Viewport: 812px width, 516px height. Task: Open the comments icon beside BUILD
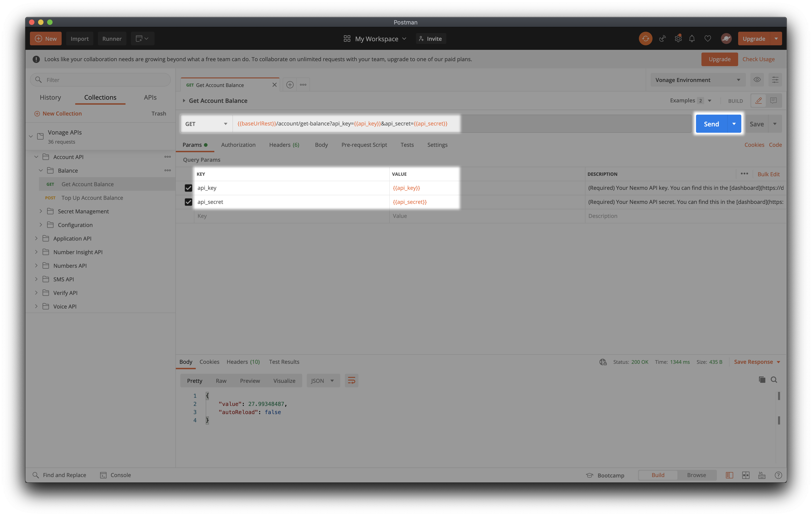pos(773,100)
